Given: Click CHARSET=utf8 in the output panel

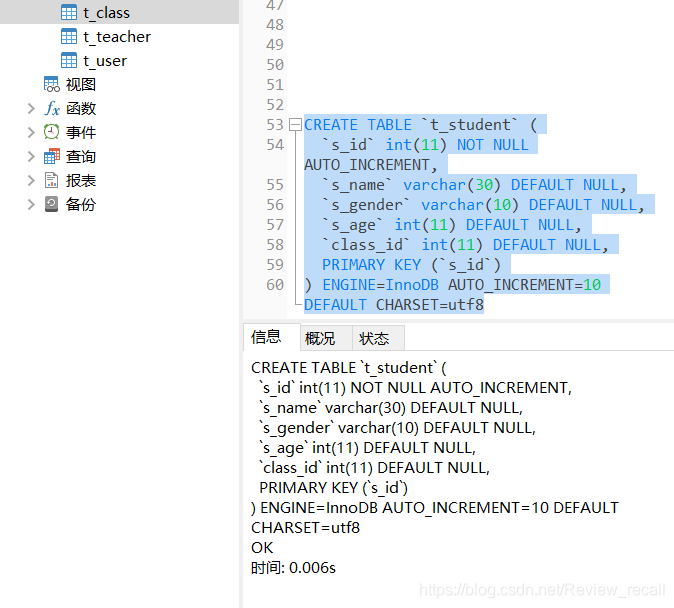Looking at the screenshot, I should (305, 528).
